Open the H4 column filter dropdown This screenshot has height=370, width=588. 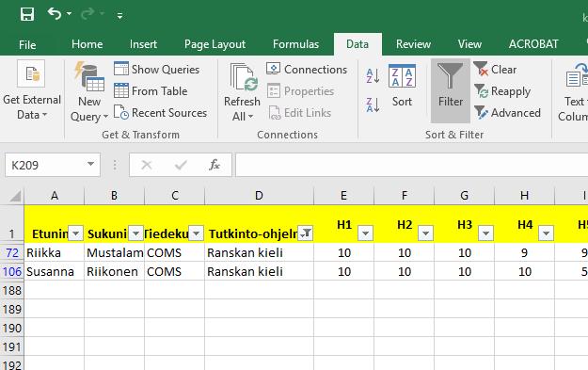(546, 233)
